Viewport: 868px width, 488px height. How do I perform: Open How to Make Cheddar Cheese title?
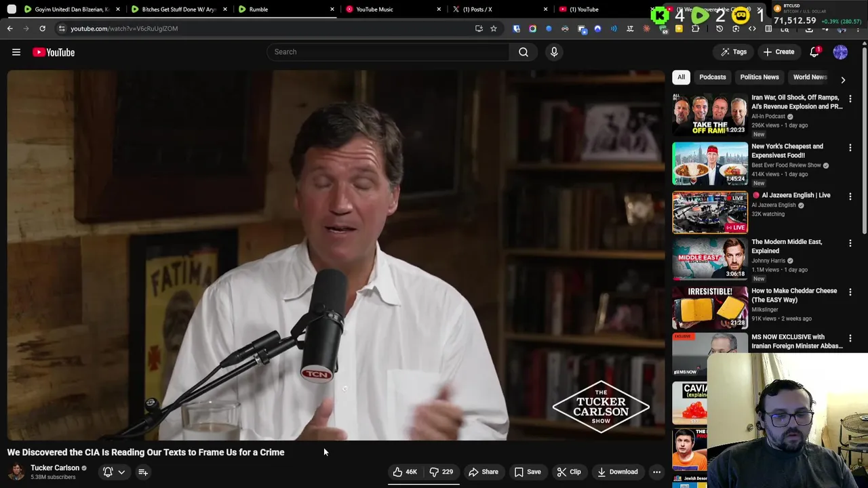coord(794,295)
